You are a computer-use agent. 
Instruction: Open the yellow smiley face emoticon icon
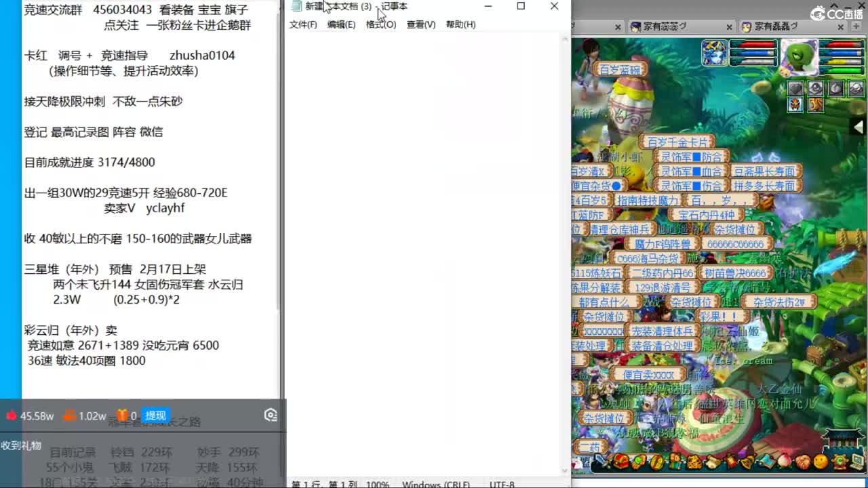[821, 462]
